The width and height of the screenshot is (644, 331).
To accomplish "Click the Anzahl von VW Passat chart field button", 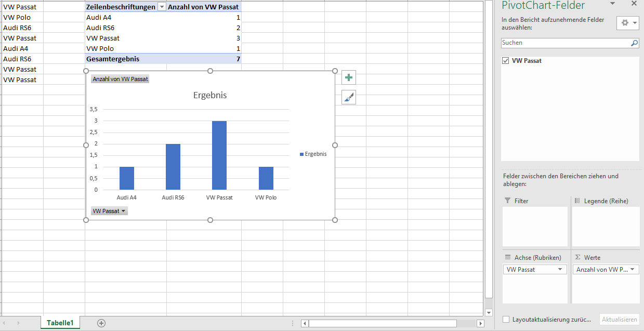I will pyautogui.click(x=120, y=79).
